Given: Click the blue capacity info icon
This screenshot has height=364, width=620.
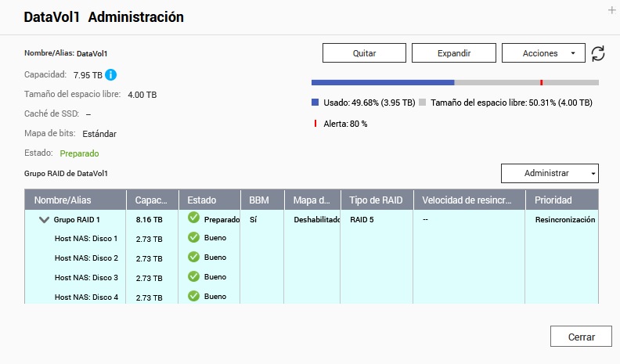Looking at the screenshot, I should [x=110, y=75].
